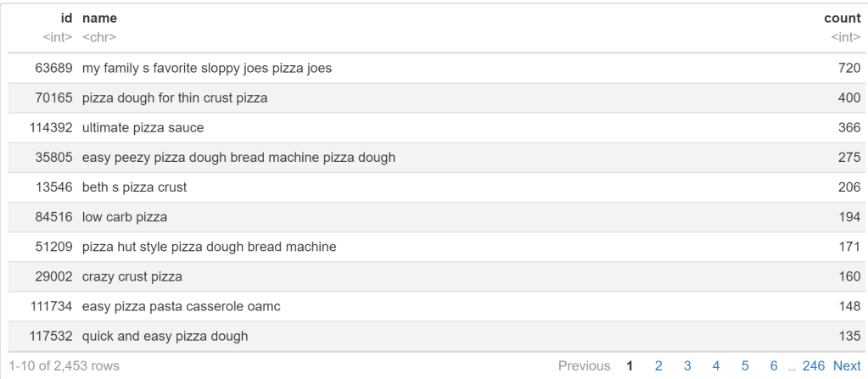The image size is (868, 379).
Task: Click the Next page link
Action: 847,365
